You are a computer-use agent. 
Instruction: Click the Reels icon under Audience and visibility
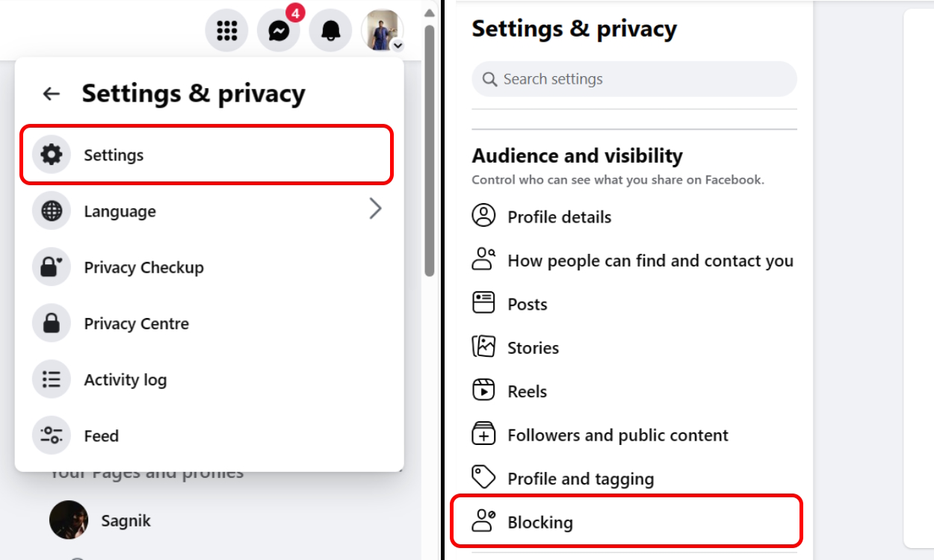484,391
